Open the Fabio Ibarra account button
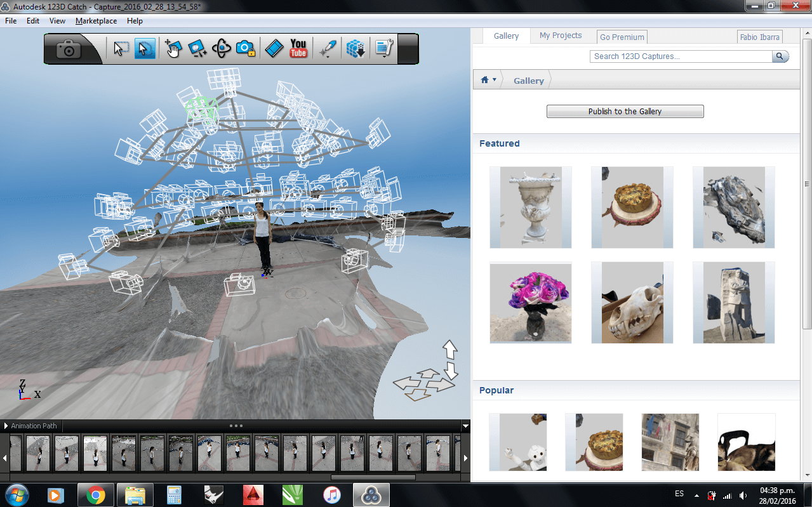Screen dimensions: 812x507 760,37
